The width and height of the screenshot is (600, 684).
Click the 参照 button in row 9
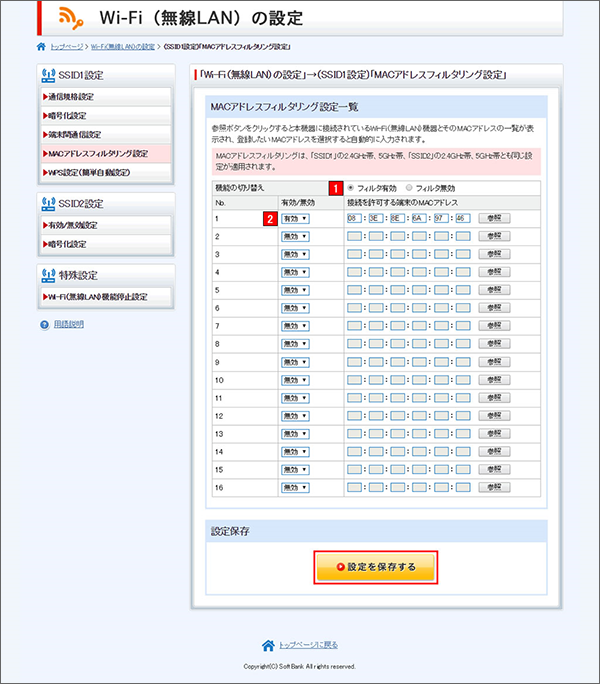click(494, 362)
